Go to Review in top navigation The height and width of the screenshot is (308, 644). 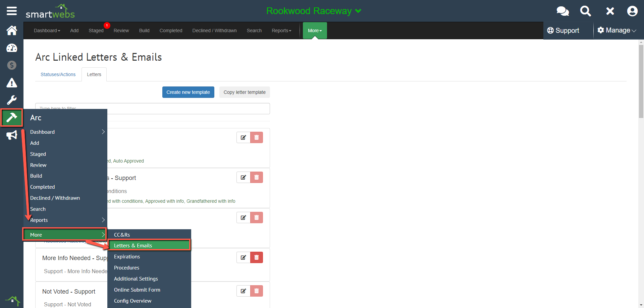(x=121, y=30)
